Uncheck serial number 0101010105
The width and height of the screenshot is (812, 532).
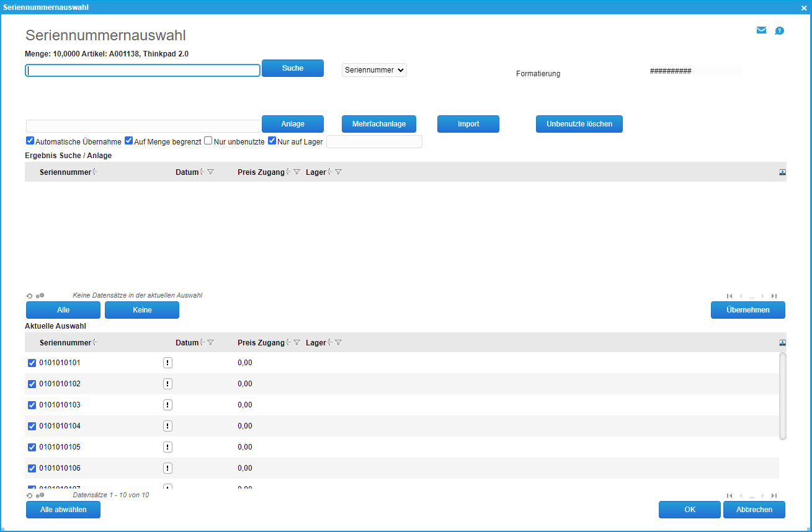click(32, 447)
